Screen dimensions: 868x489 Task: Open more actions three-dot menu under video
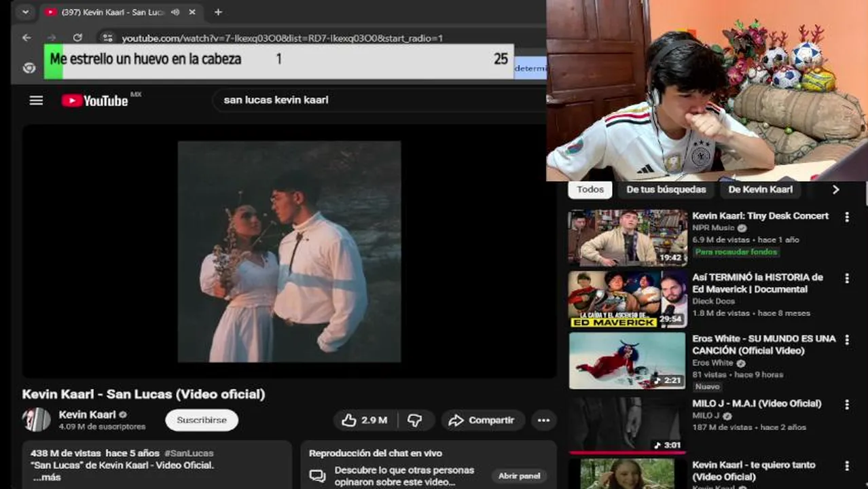543,420
